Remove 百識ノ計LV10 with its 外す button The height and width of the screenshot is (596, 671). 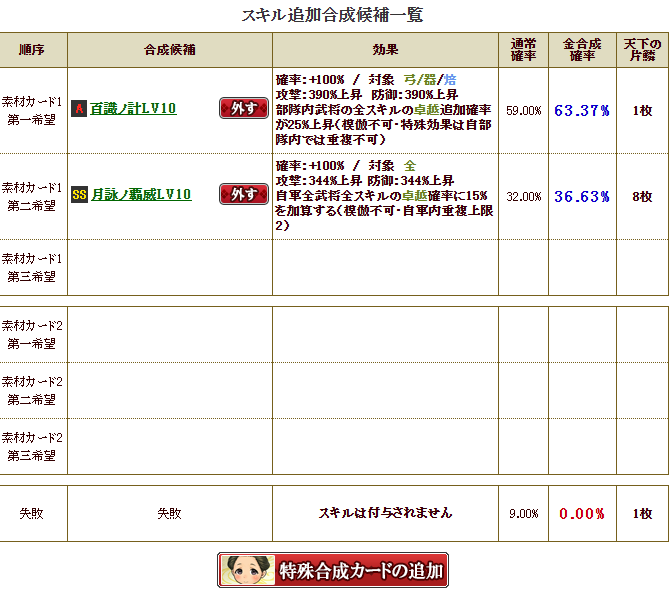tap(244, 108)
